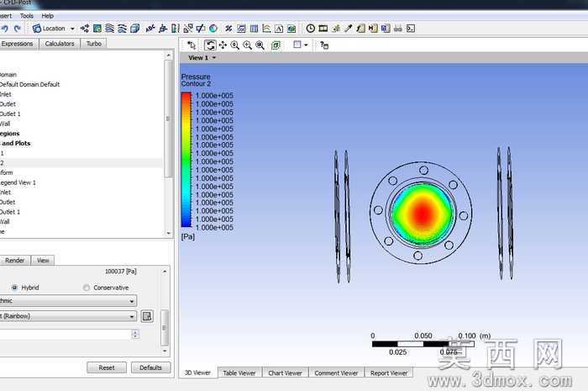Insert a Text label (ABC icon)
Screen dimensions: 588x391
[x=150, y=29]
